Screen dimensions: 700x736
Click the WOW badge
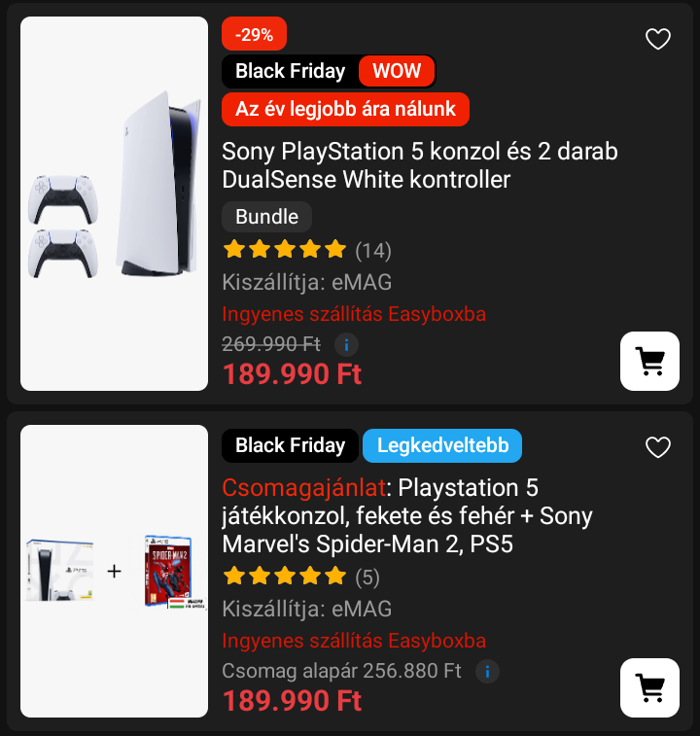click(397, 71)
